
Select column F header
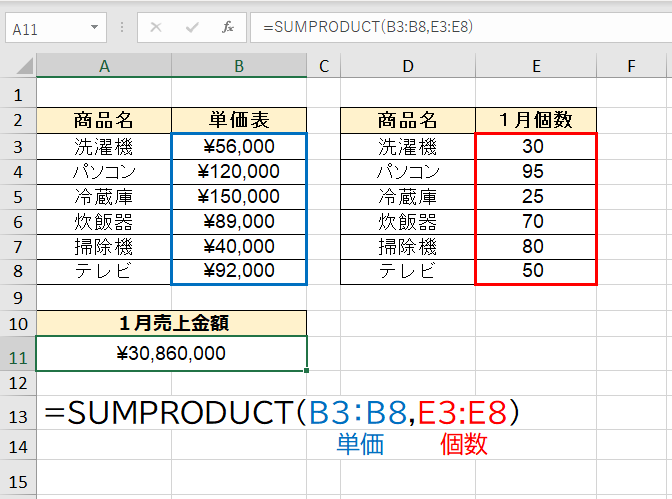tap(632, 66)
